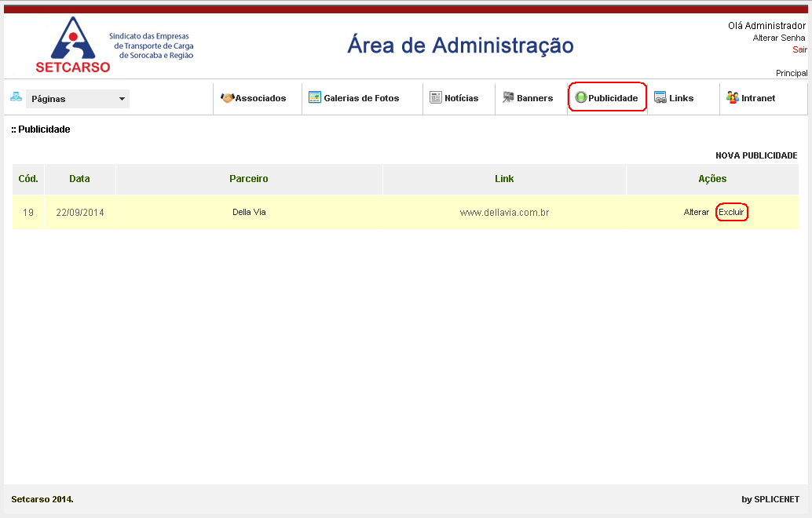Click the Olá Administrador greeting
812x518 pixels.
click(767, 25)
